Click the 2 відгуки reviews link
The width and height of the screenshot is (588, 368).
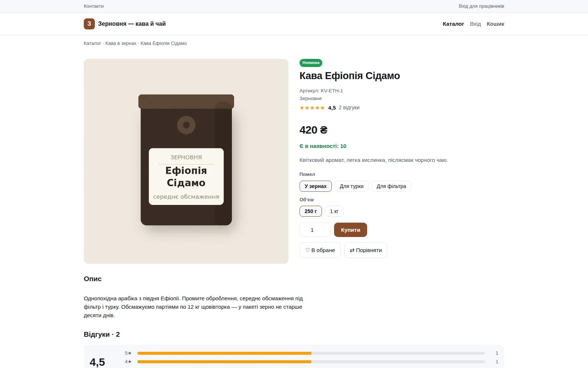pyautogui.click(x=349, y=108)
